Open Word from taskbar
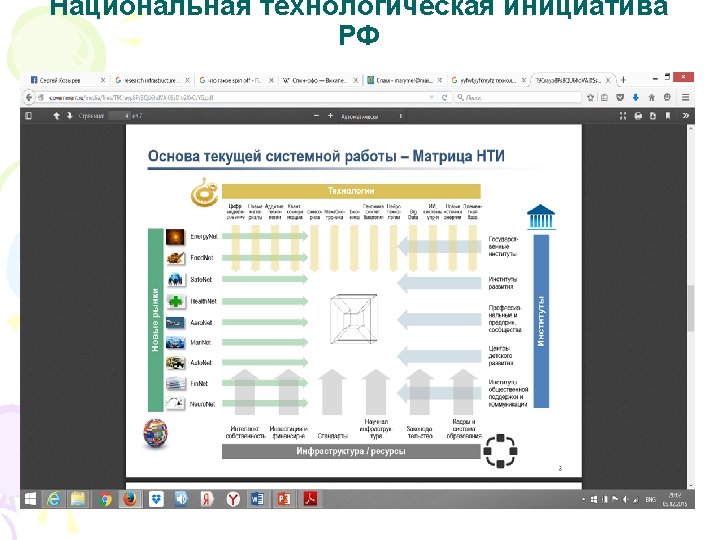The width and height of the screenshot is (720, 540). coord(257,499)
